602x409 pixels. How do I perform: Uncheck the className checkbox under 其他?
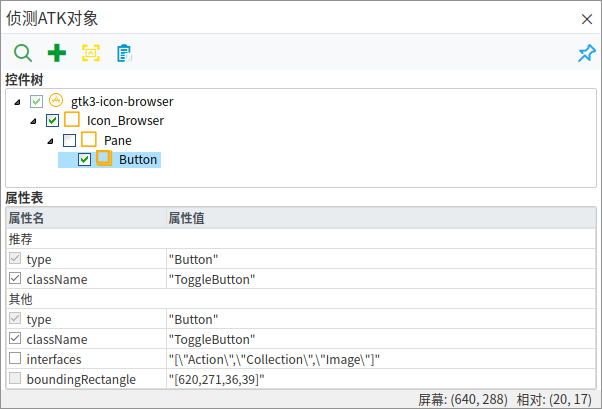pyautogui.click(x=14, y=339)
